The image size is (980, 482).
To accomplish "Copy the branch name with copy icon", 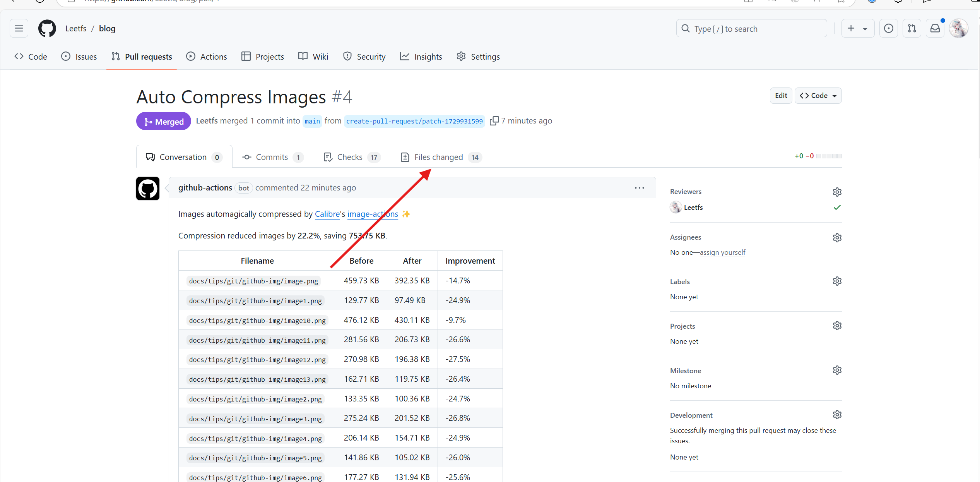I will tap(494, 121).
